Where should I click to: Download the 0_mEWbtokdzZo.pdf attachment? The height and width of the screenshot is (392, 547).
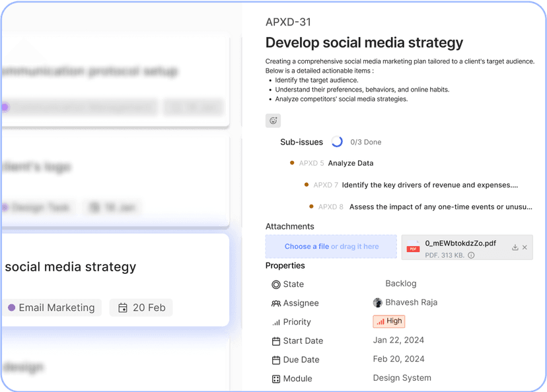pos(515,247)
